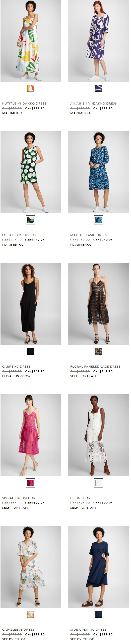Image resolution: width=131 pixels, height=644 pixels.
Task: Open the Kutitus Viidakko Dress product image
Action: (x=31, y=41)
